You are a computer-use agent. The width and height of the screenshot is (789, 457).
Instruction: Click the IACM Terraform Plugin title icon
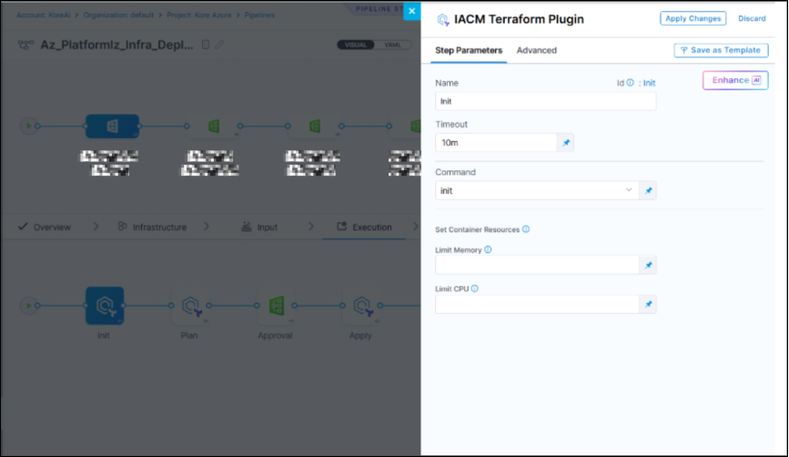click(443, 20)
